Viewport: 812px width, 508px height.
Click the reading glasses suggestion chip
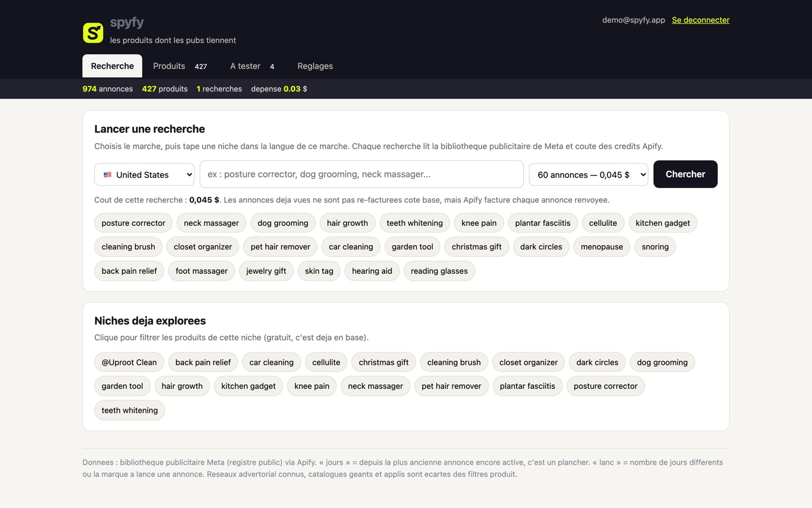pyautogui.click(x=439, y=271)
